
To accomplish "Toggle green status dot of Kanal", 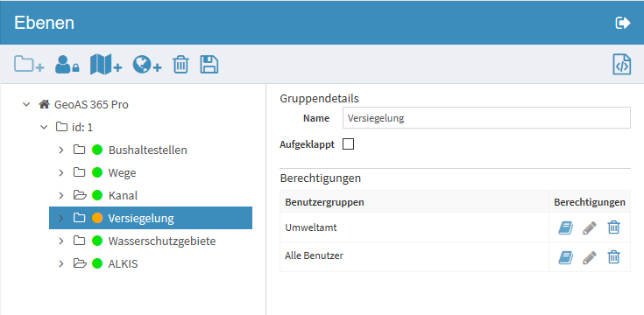I will click(x=97, y=195).
